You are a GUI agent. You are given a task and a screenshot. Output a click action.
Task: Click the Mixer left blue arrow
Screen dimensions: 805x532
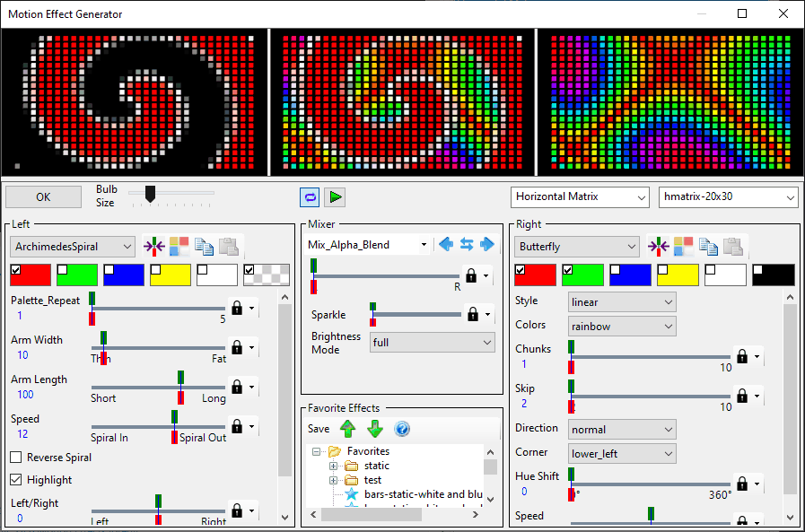click(x=446, y=244)
